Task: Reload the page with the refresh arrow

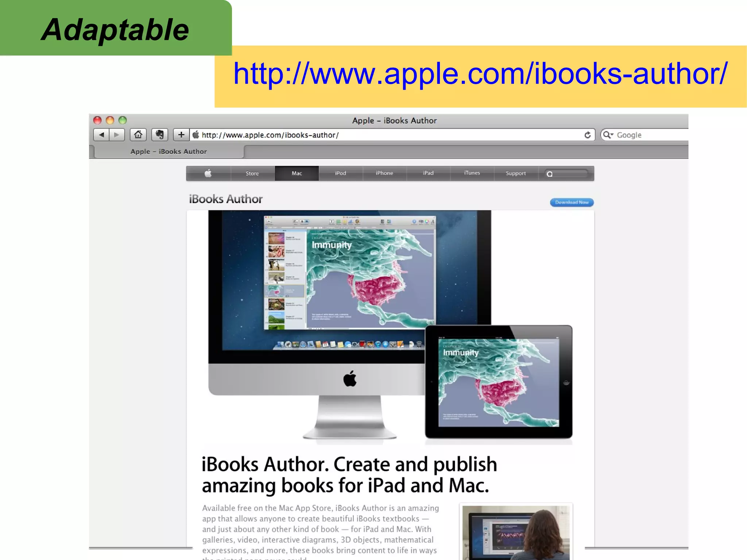Action: [587, 135]
